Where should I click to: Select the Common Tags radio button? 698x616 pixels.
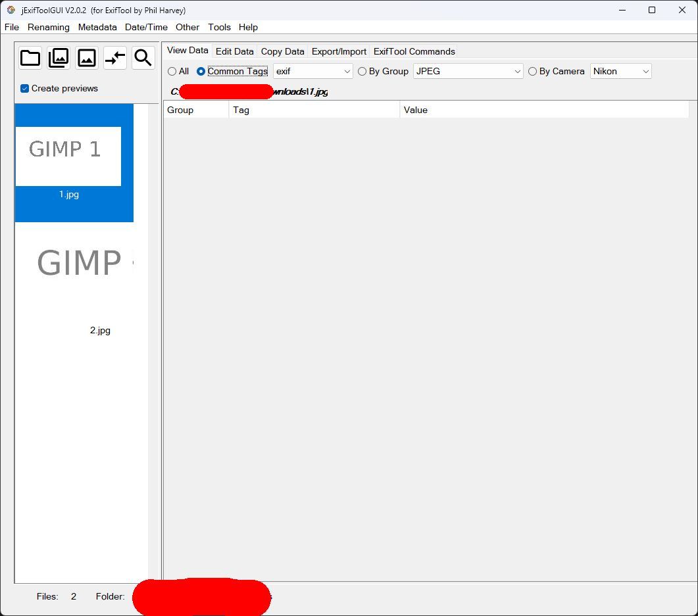click(201, 71)
